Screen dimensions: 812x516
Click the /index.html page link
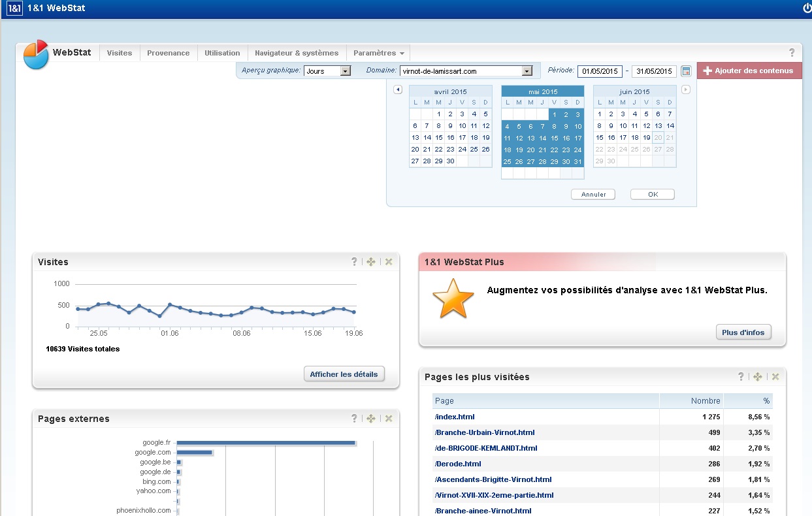click(x=455, y=417)
